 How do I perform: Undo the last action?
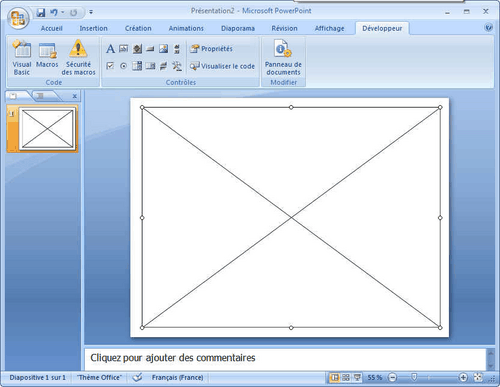(54, 13)
